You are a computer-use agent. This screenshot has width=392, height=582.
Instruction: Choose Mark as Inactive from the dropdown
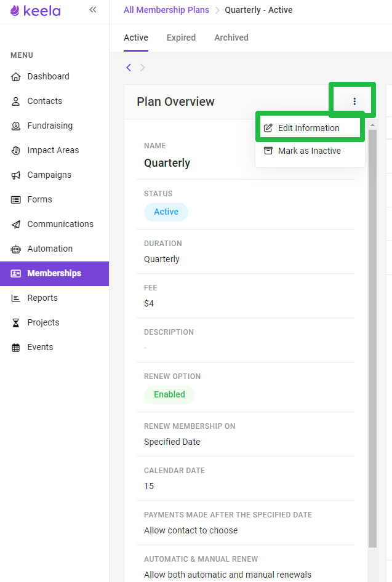pyautogui.click(x=310, y=151)
